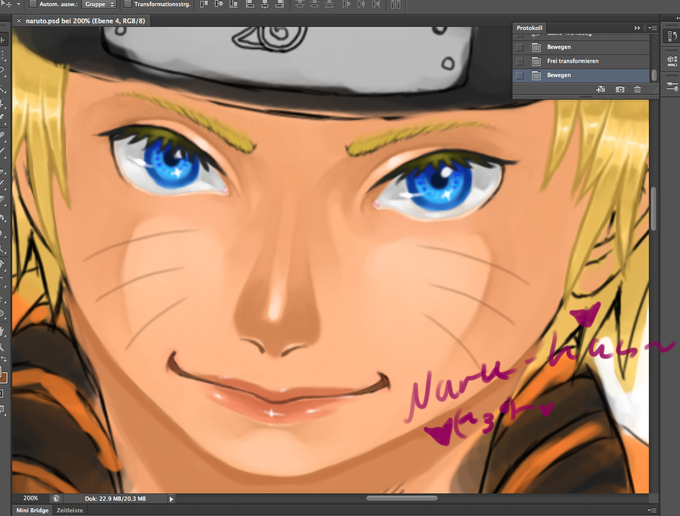Open the Gruppe auto-select dropdown
This screenshot has width=680, height=516.
100,4
